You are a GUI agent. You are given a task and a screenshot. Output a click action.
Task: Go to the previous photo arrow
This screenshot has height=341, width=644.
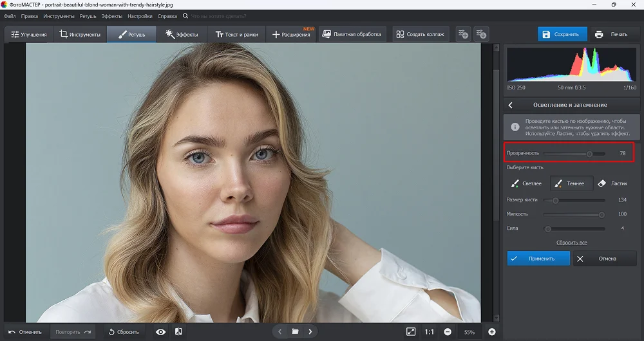pos(279,331)
